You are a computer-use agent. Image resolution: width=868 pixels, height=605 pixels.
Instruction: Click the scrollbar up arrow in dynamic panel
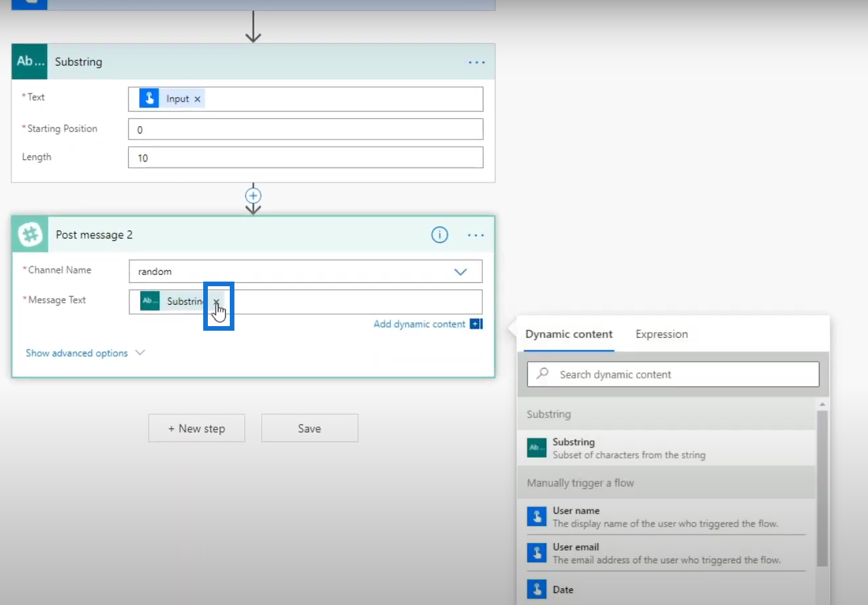click(x=822, y=404)
